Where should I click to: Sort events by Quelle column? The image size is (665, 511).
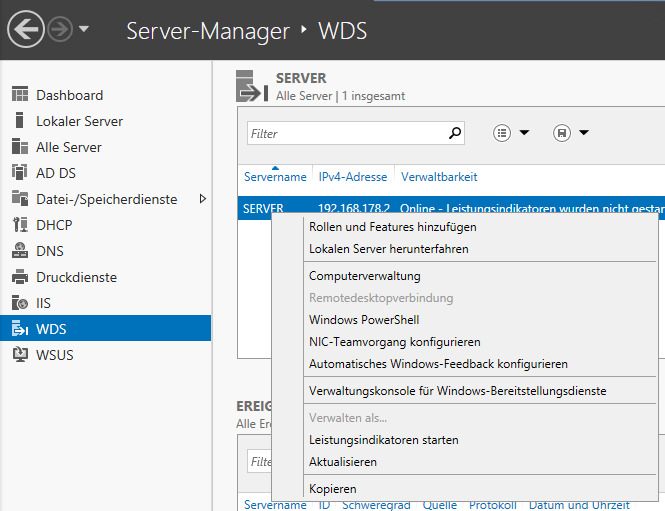pos(440,505)
